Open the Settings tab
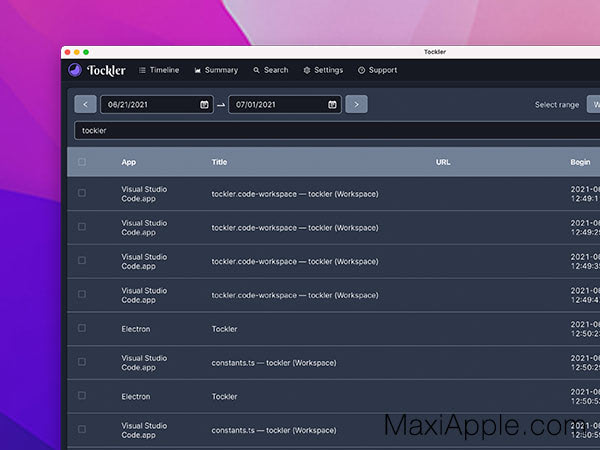This screenshot has width=600, height=450. coord(323,70)
